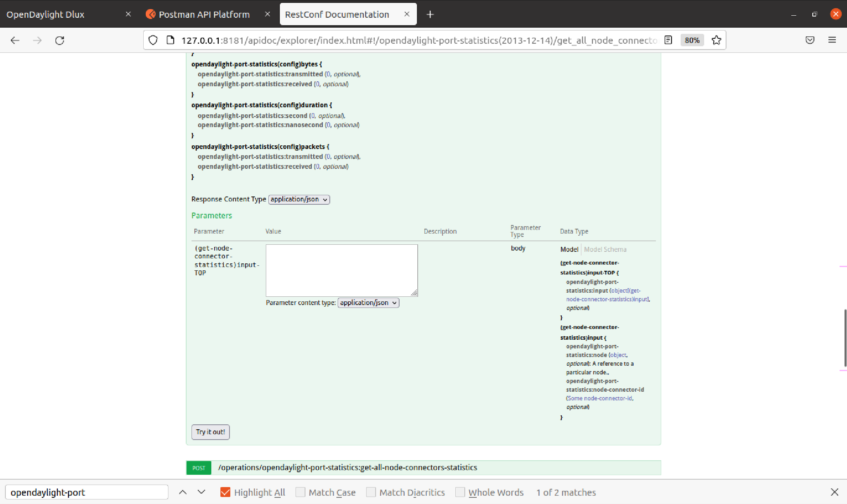The image size is (847, 504).
Task: Open Response Content Type dropdown
Action: tap(299, 199)
